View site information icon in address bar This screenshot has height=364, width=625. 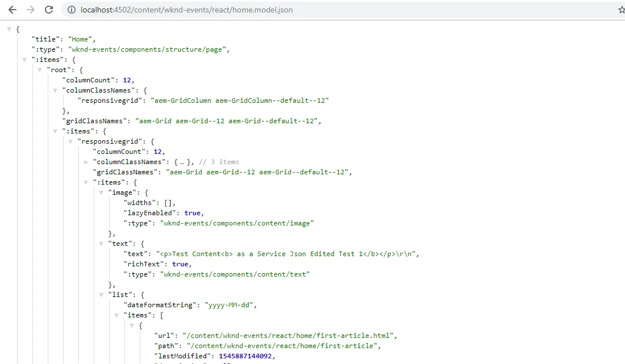[x=72, y=10]
